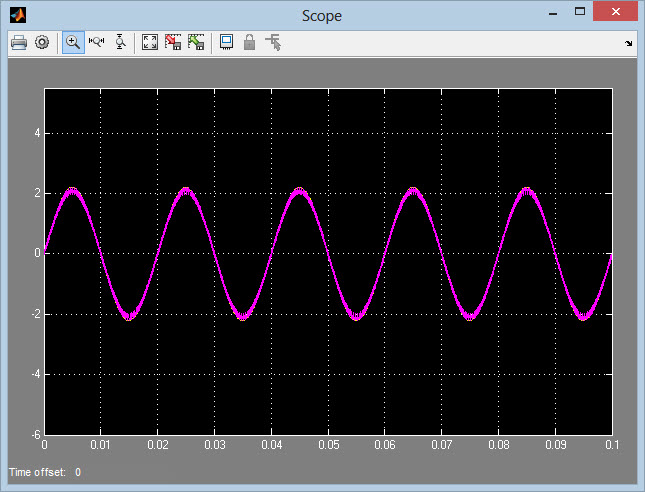The height and width of the screenshot is (492, 645).
Task: Click the x-axis label 0.07
Action: tap(442, 445)
